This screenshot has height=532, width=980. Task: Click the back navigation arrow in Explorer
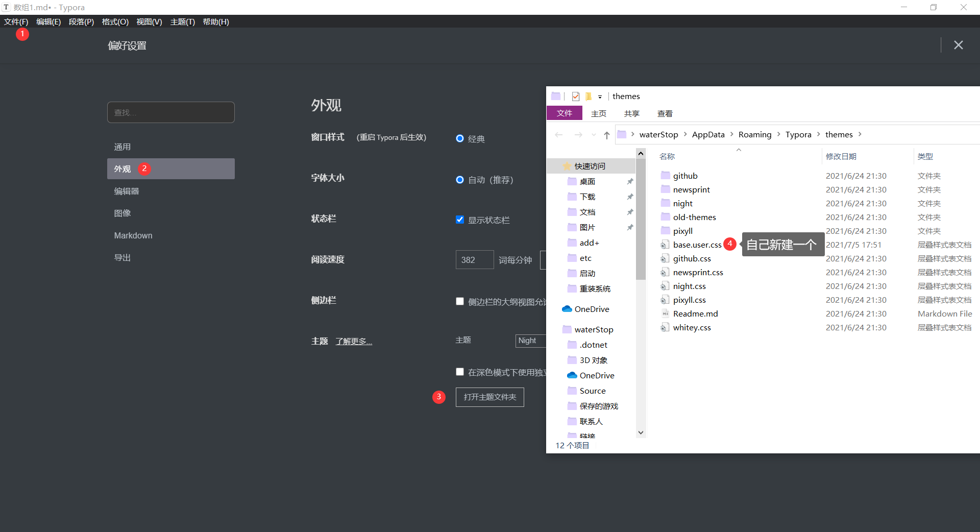pos(559,134)
